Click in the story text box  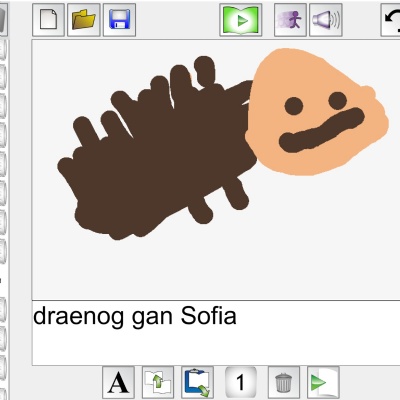216,333
